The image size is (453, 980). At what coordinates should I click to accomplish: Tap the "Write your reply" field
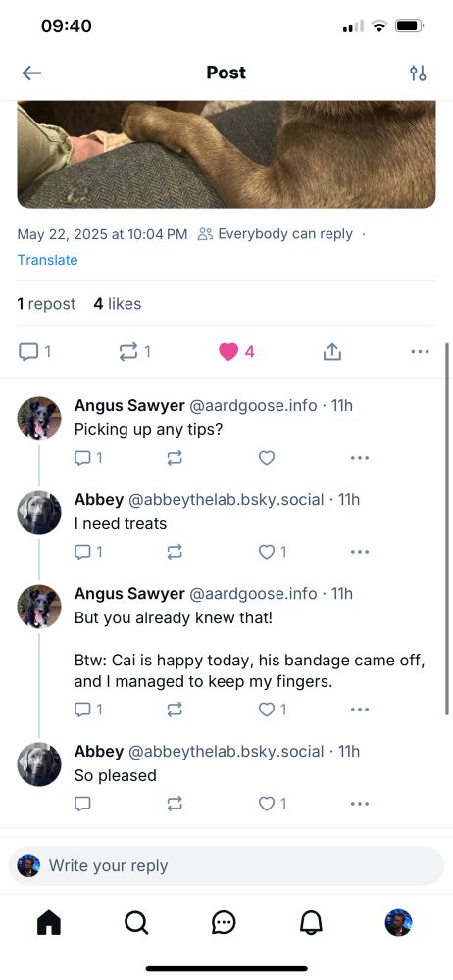pos(226,865)
